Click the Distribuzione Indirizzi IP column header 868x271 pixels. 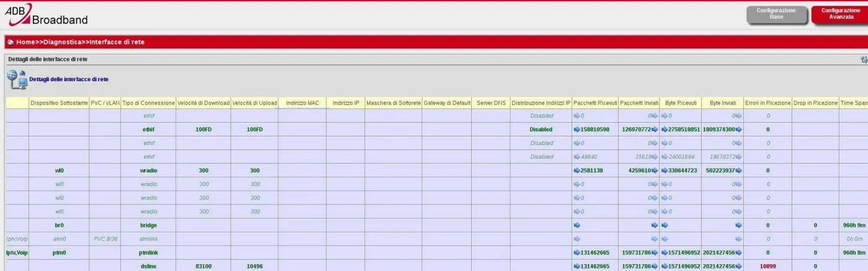point(541,103)
